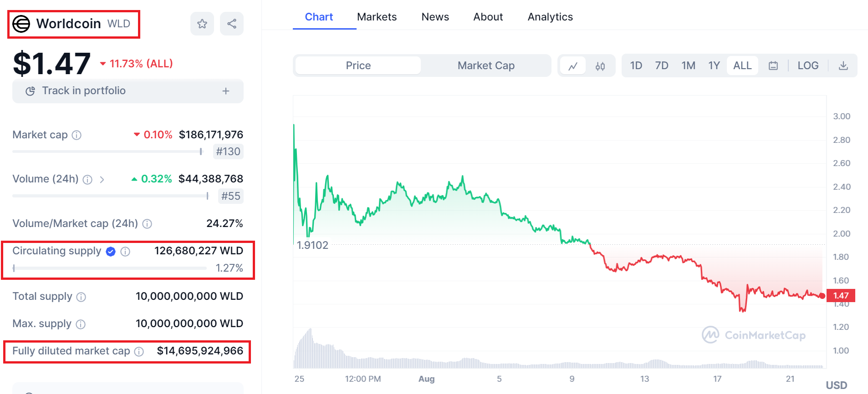The height and width of the screenshot is (394, 868).
Task: Select the 7D time range
Action: point(662,65)
